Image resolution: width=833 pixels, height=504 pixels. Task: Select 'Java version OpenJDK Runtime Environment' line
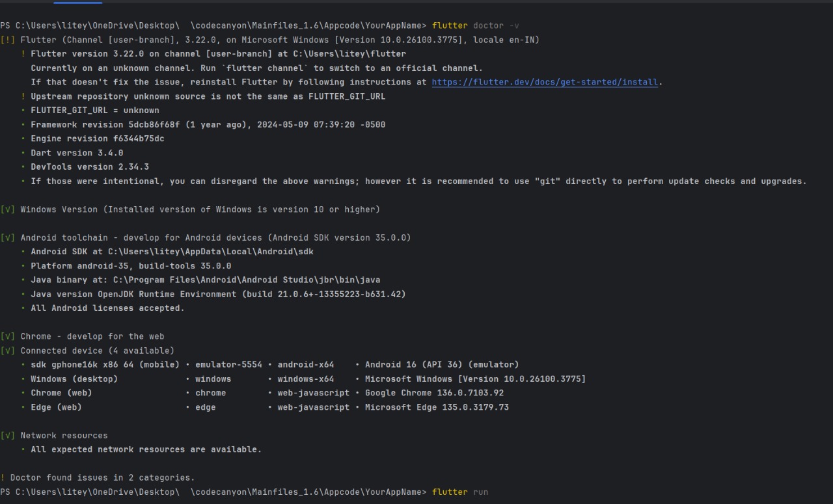click(x=213, y=294)
